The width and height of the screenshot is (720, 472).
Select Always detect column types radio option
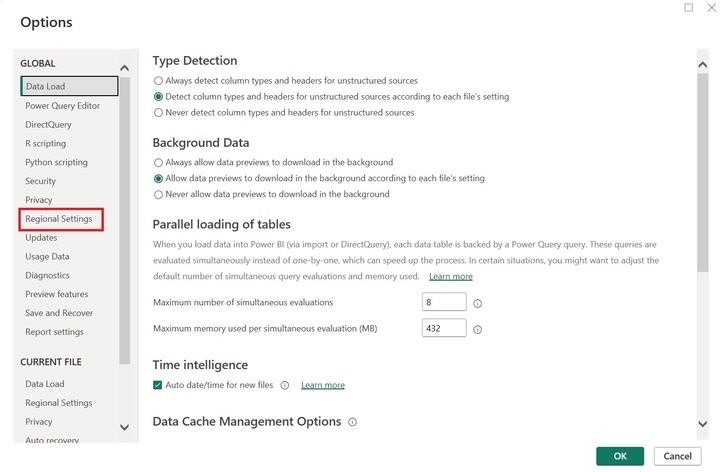[x=158, y=80]
